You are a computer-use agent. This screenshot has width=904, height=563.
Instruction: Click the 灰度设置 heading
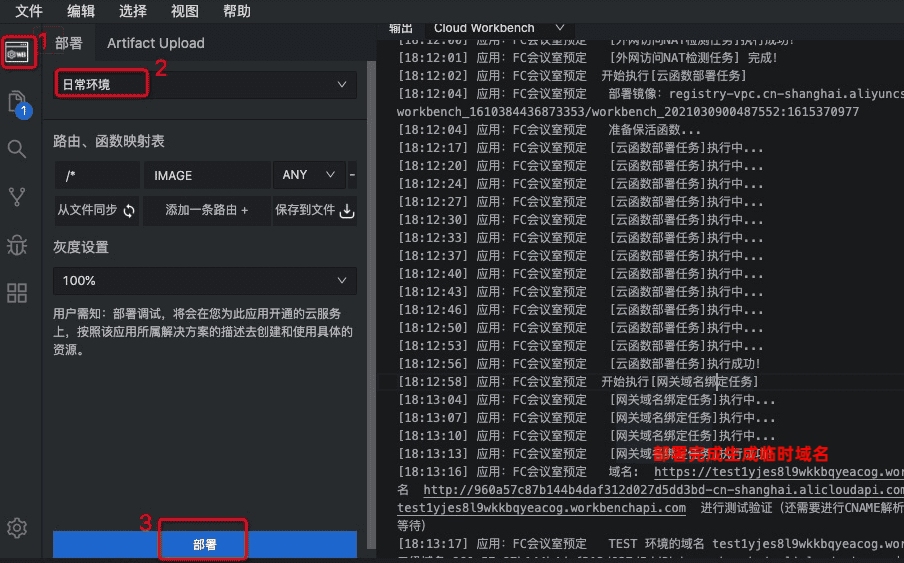(81, 247)
